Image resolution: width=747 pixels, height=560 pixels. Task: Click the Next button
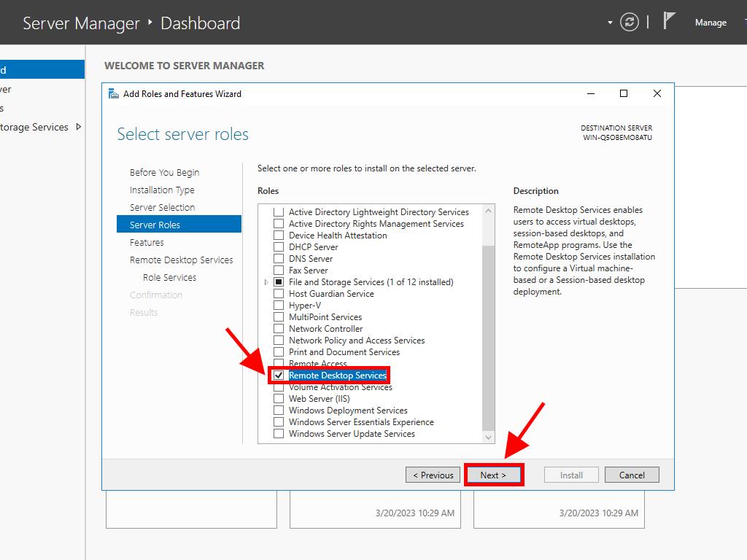coord(493,475)
